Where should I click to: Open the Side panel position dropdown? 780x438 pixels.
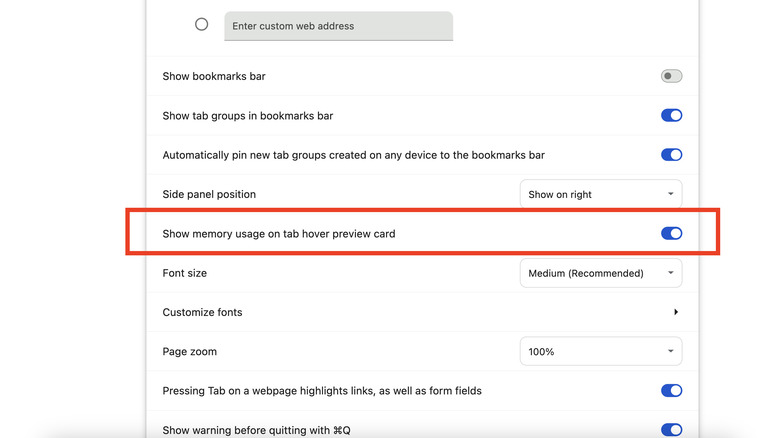600,194
